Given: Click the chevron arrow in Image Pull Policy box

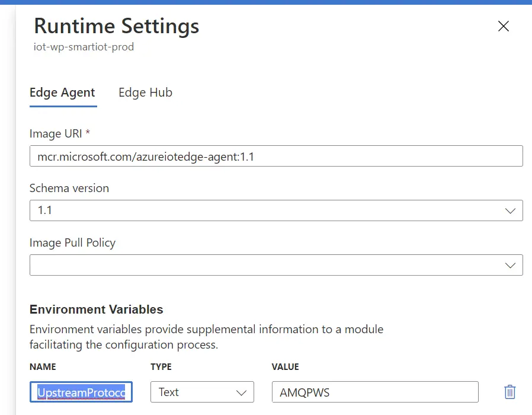Looking at the screenshot, I should [x=510, y=265].
